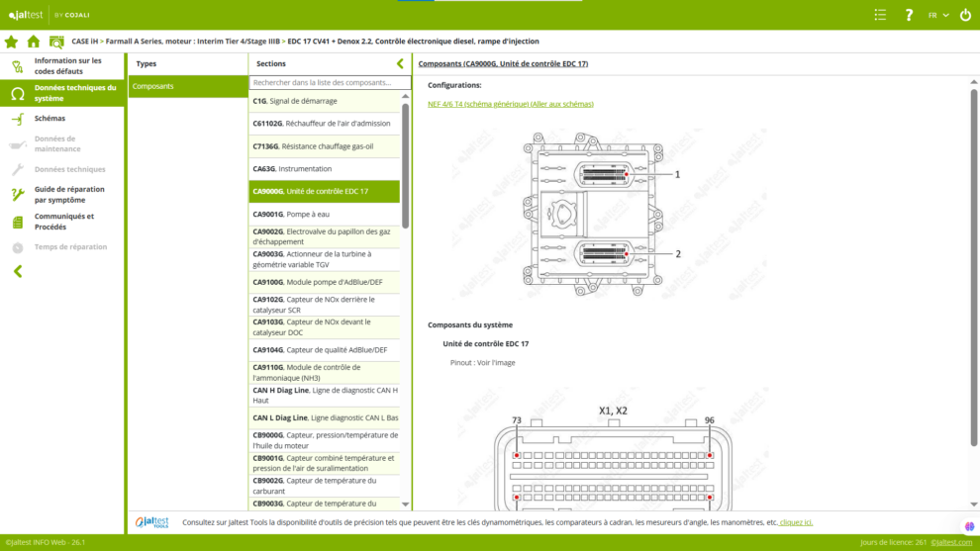Collapse Sections panel chevron
Screen dimensions: 980x551
400,63
